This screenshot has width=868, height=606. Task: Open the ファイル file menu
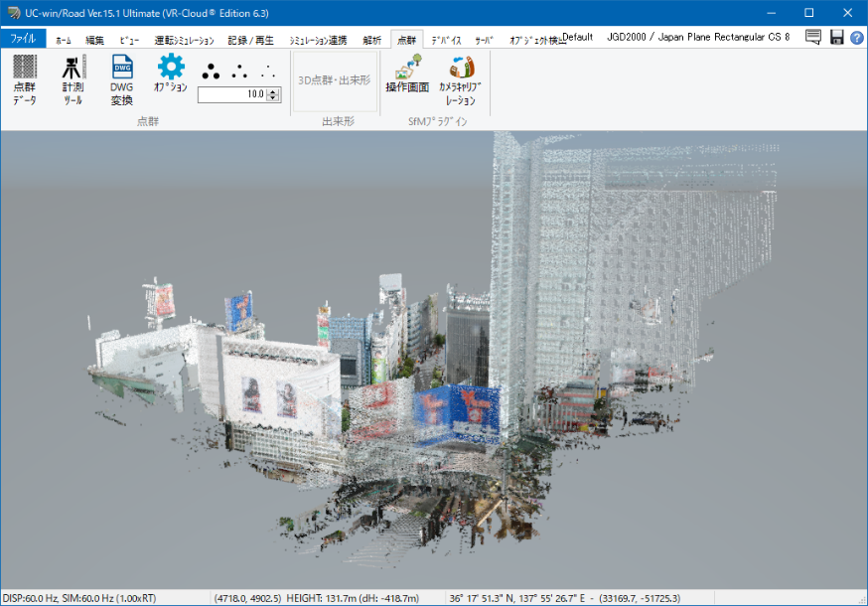coord(23,39)
